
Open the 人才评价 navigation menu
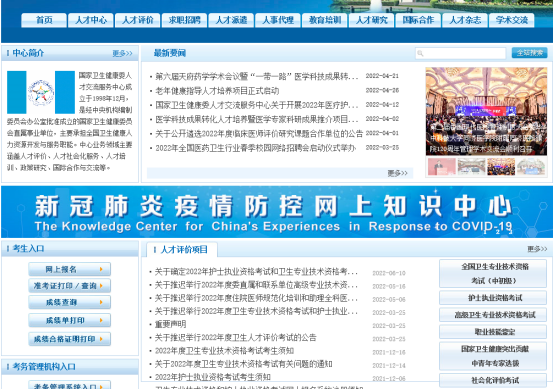tap(138, 20)
